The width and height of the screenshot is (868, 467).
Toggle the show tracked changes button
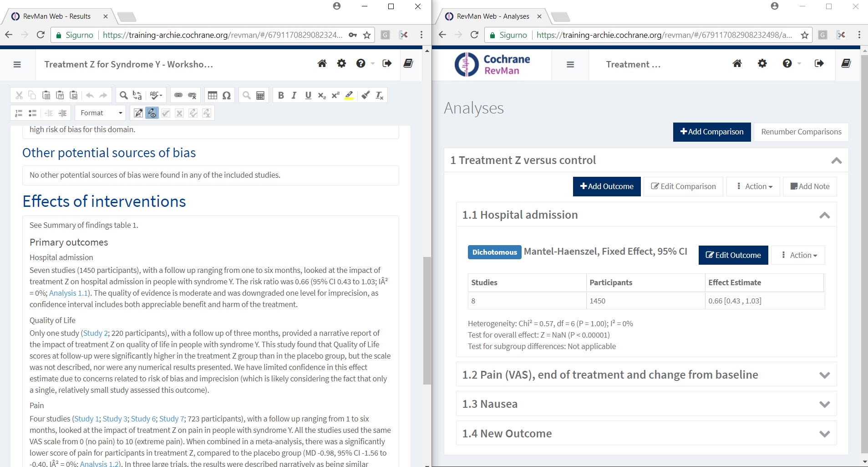click(152, 113)
